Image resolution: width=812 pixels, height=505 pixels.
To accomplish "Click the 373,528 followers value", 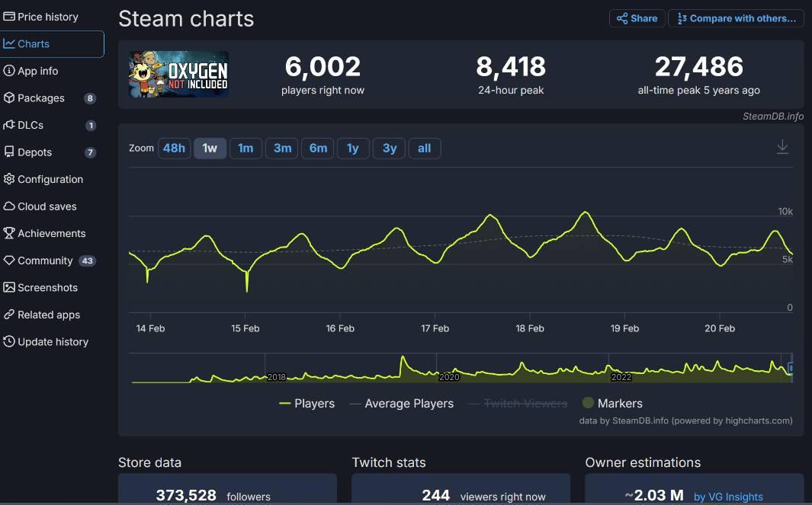I will (x=186, y=496).
